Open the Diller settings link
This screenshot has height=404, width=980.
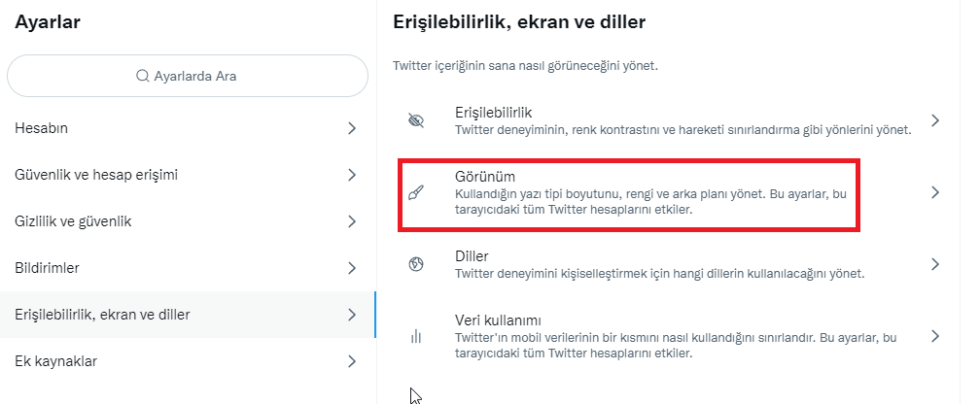coord(472,256)
